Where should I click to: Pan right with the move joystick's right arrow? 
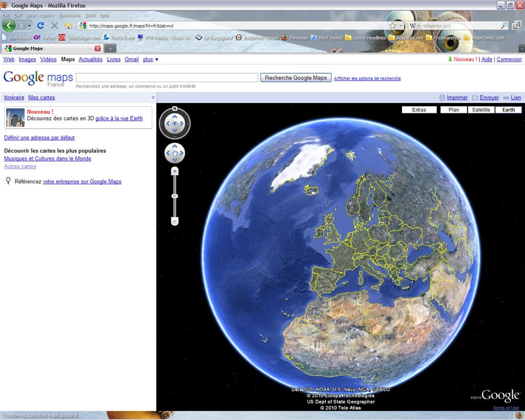pos(182,153)
